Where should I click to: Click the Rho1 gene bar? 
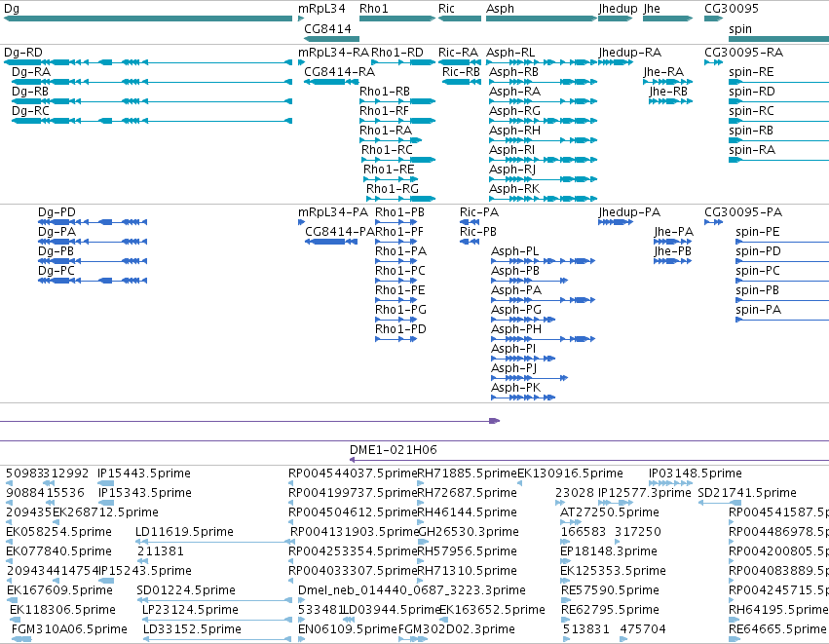[x=397, y=19]
